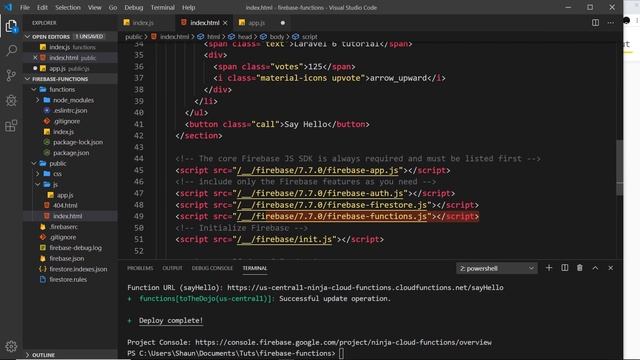Open the Debug menu
Viewport: 640px width, 360px height.
pos(133,7)
